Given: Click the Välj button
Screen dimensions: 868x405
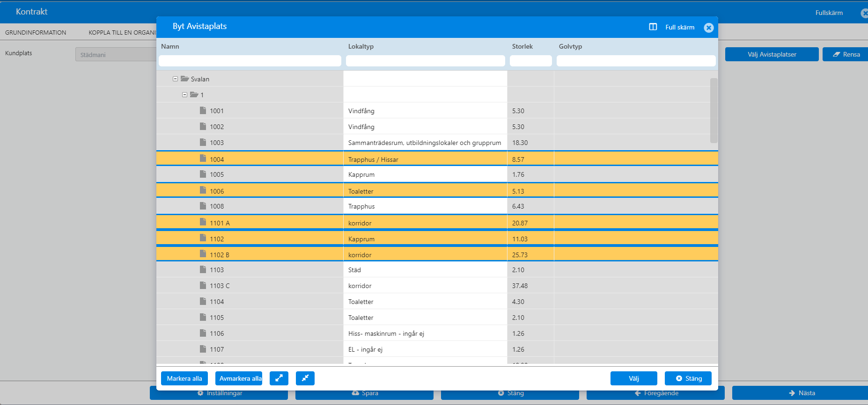Looking at the screenshot, I should [633, 378].
